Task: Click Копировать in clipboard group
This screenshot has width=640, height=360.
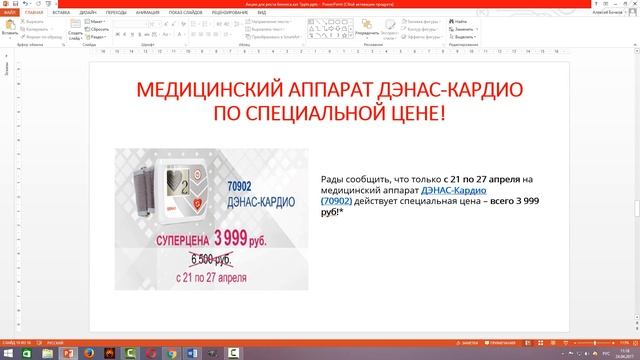Action: coord(36,29)
